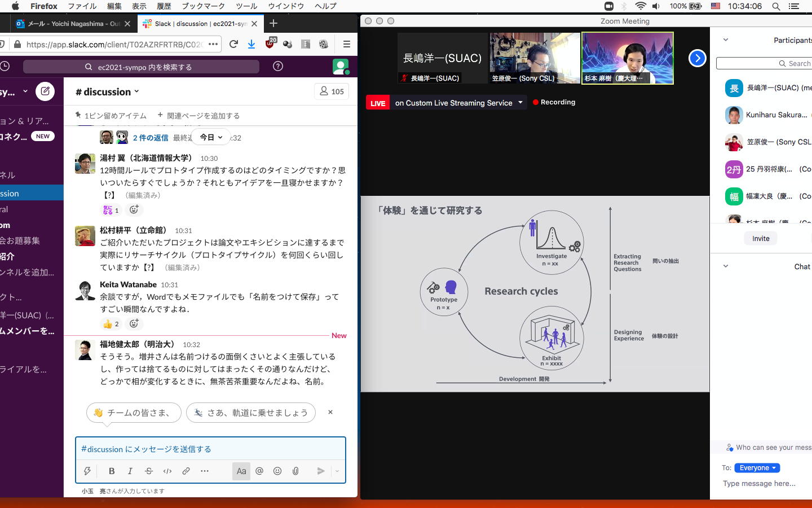This screenshot has height=508, width=812.
Task: Open the Wi-Fi status menu
Action: 640,6
